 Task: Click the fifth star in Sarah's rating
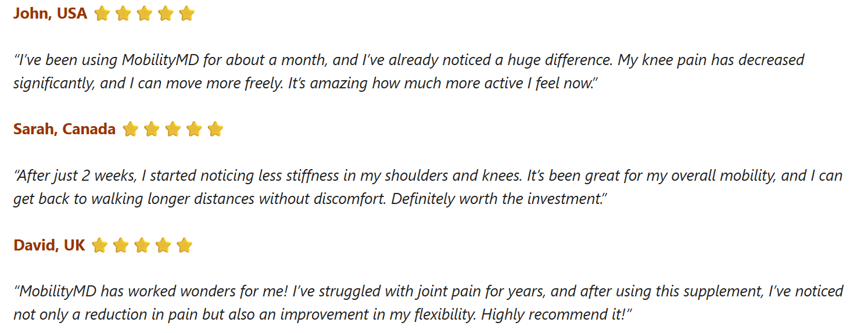[x=215, y=129]
